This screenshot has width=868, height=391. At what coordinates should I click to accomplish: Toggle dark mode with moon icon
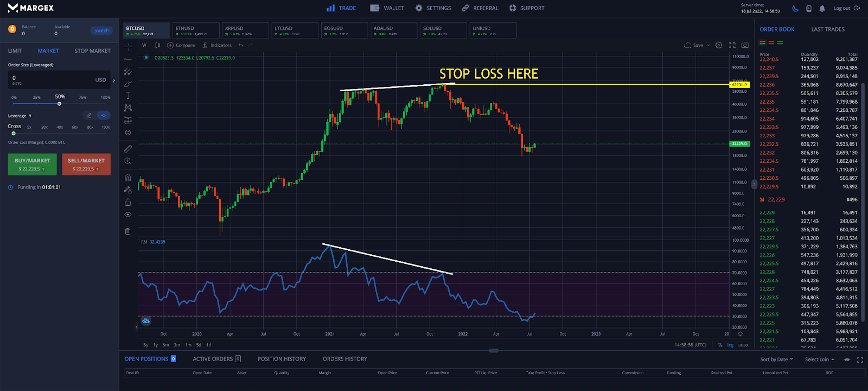pyautogui.click(x=795, y=8)
